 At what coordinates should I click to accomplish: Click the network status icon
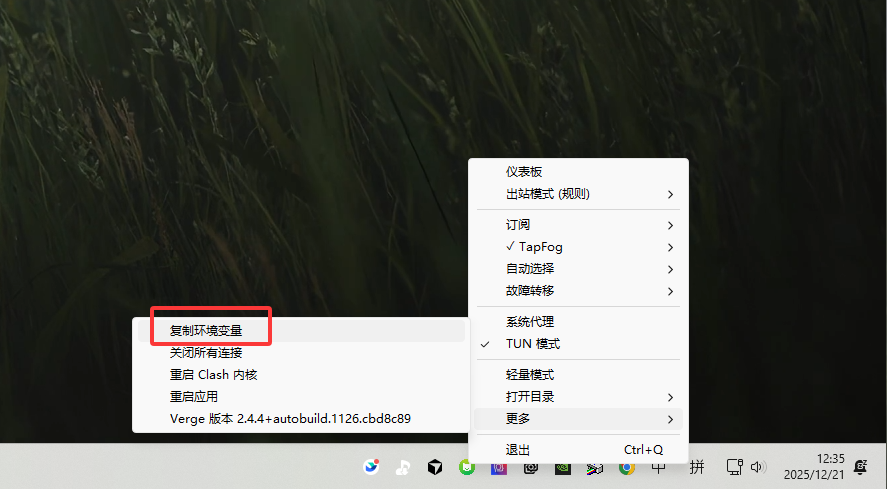[734, 467]
